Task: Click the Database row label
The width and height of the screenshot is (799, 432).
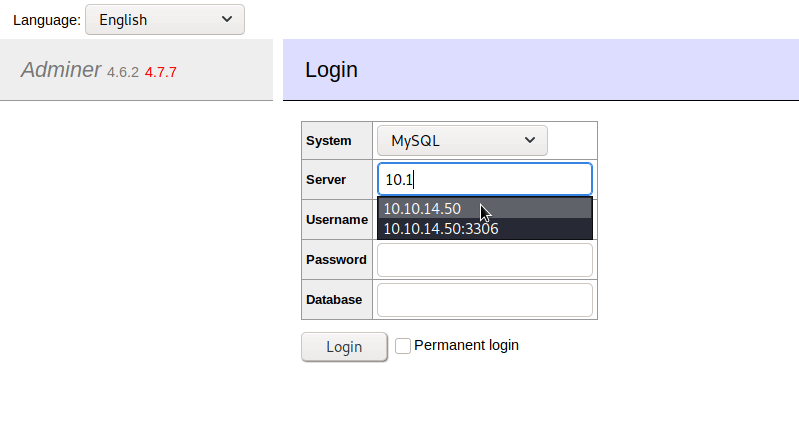Action: [334, 300]
